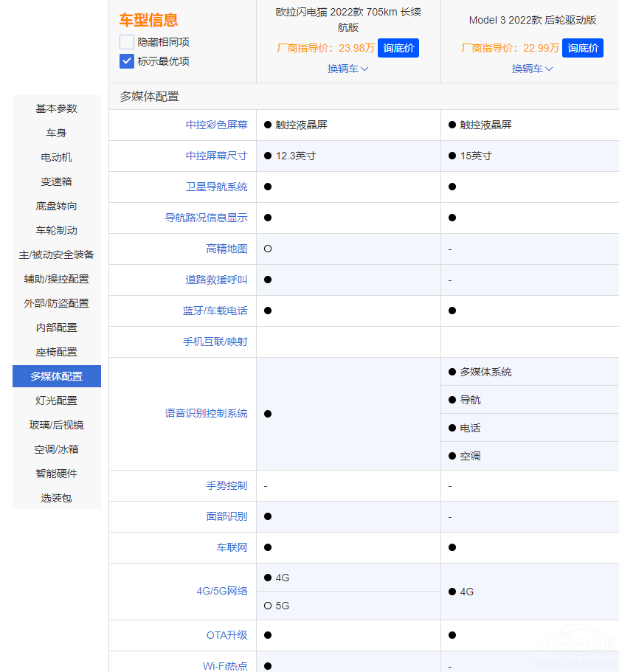Jump to 基本参数 section in sidebar
The width and height of the screenshot is (619, 672).
click(x=57, y=108)
